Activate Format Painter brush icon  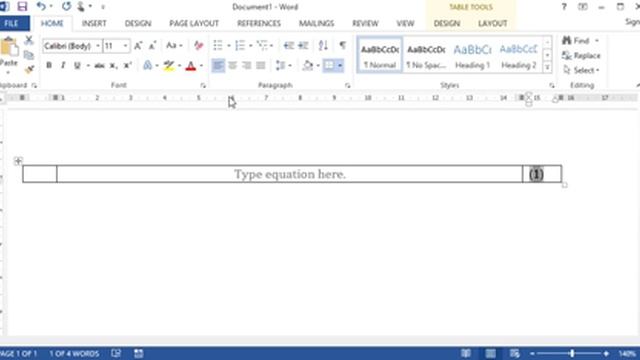(x=29, y=70)
